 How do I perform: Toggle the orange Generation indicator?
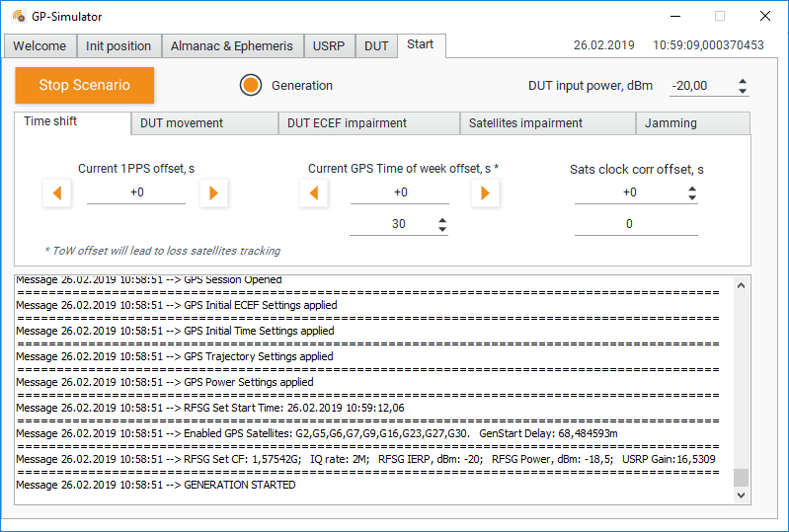(x=251, y=86)
